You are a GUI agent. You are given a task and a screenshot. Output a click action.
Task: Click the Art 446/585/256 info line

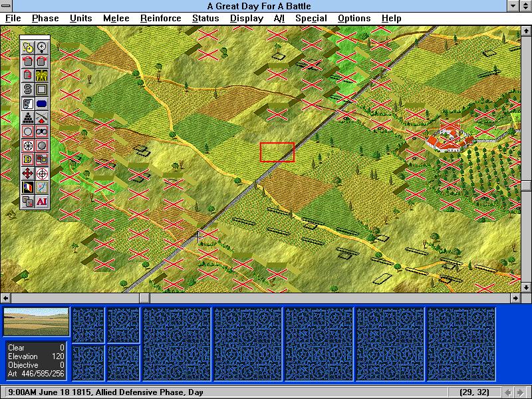[36, 374]
